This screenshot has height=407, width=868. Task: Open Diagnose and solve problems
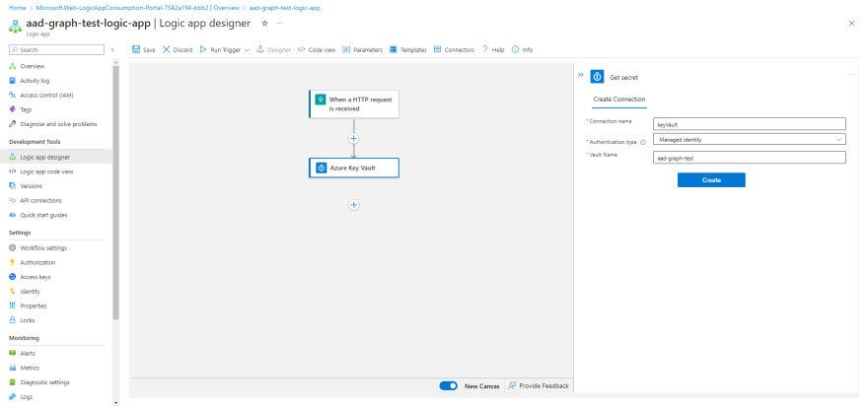56,124
